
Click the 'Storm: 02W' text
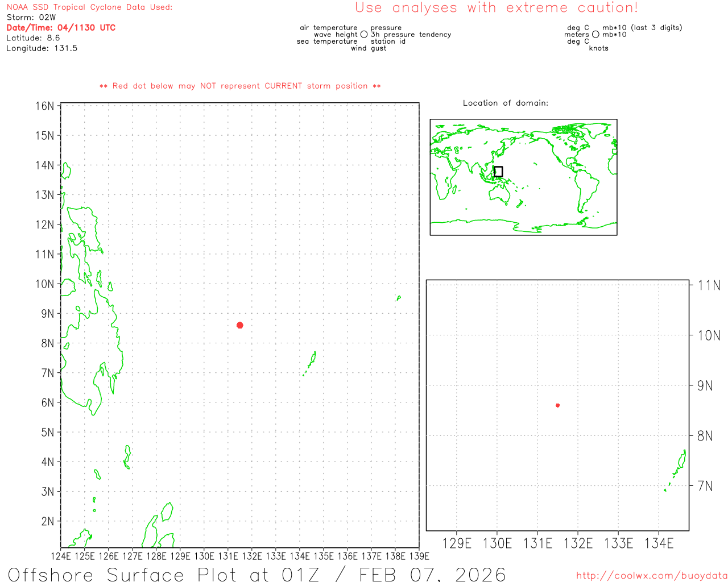click(31, 18)
